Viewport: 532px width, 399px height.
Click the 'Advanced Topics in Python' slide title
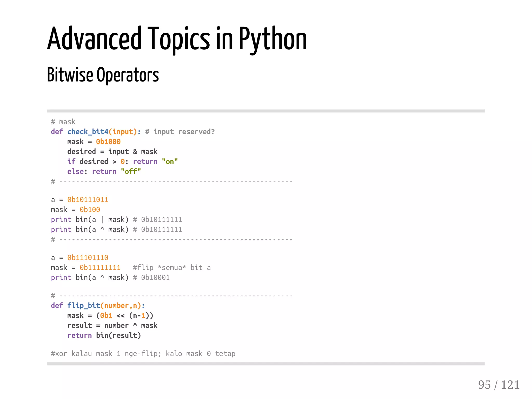(x=177, y=39)
